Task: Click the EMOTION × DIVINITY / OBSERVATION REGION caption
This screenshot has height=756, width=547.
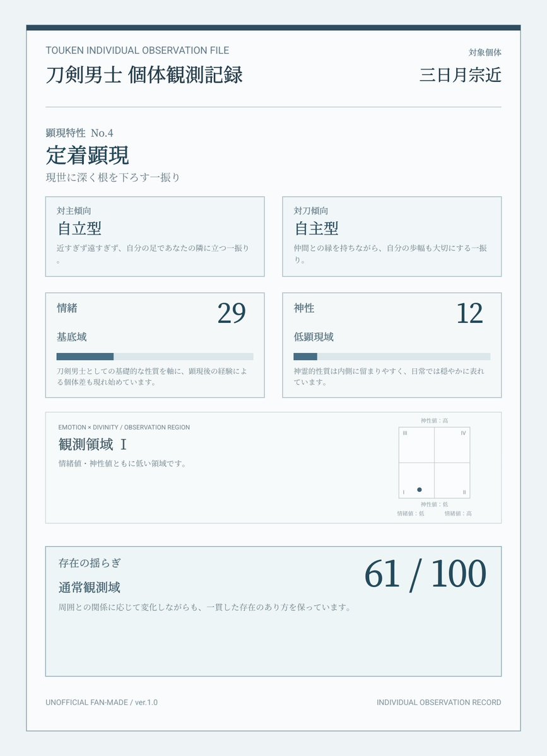Action: coord(124,427)
